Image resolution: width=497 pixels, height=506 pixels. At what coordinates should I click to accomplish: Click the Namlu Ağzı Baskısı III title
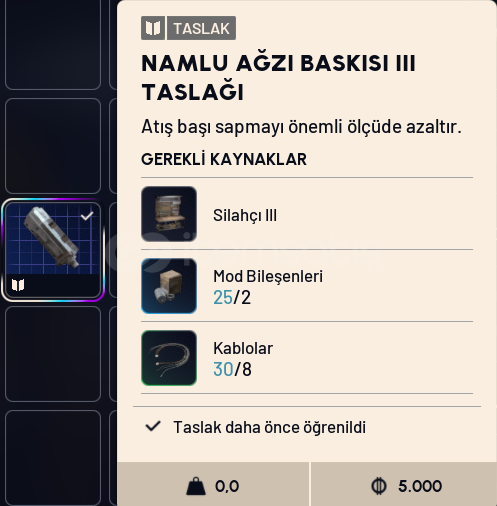point(278,77)
